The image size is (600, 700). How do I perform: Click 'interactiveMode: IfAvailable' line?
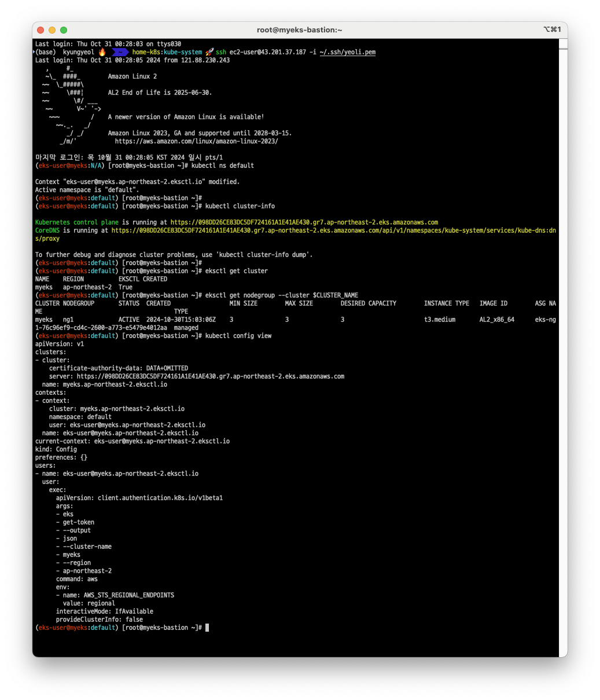tap(105, 611)
